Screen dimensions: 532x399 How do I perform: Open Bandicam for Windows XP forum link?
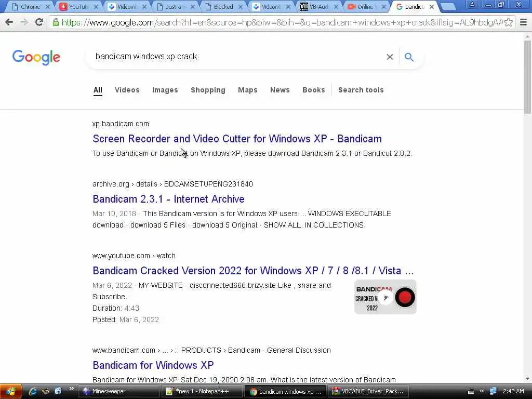(153, 365)
